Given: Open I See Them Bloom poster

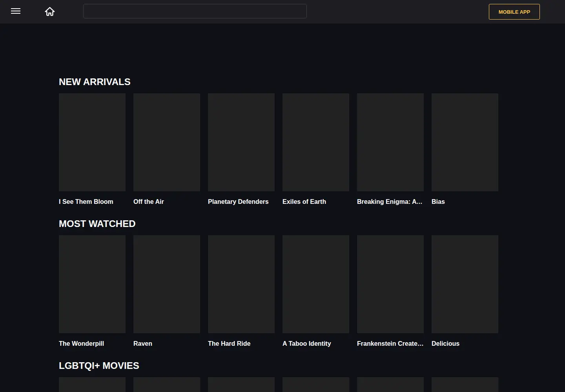Looking at the screenshot, I should click(92, 142).
